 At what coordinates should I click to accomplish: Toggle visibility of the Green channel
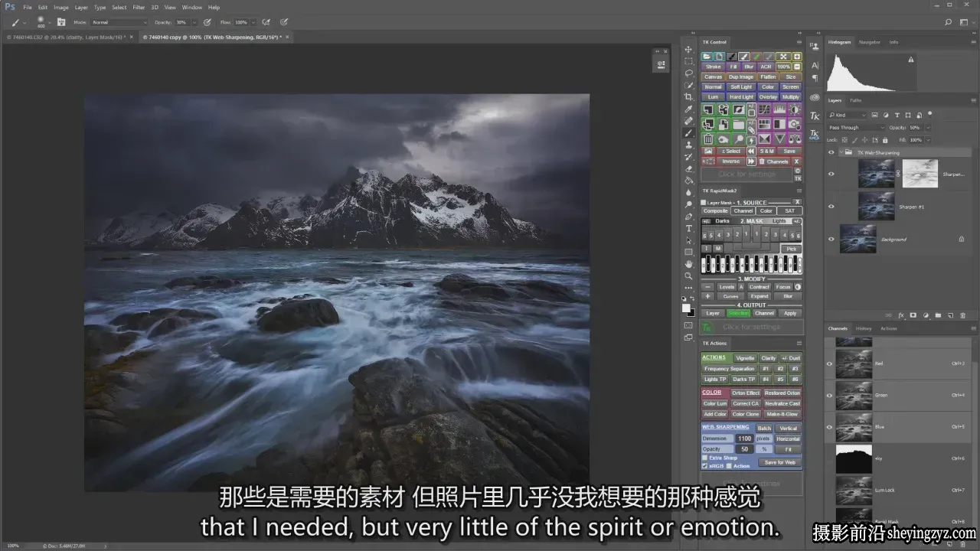click(829, 395)
